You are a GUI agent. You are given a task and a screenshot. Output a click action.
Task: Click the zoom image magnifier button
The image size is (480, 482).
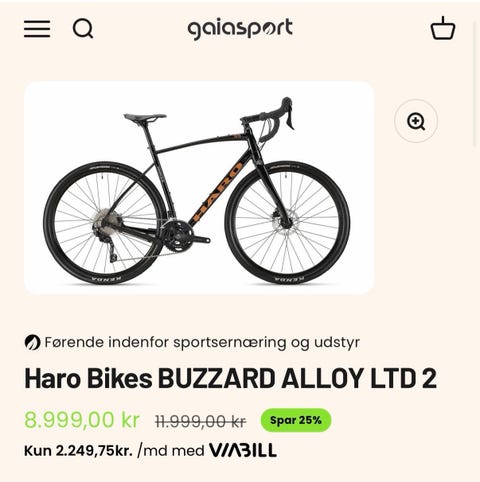(416, 121)
